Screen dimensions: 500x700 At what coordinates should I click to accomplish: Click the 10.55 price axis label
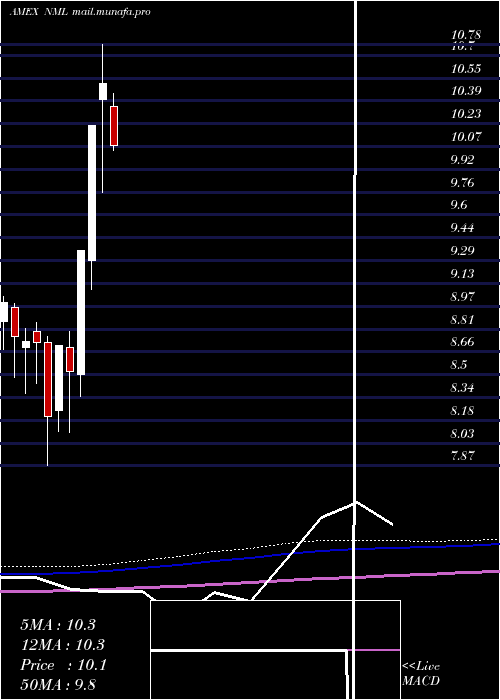pos(466,69)
